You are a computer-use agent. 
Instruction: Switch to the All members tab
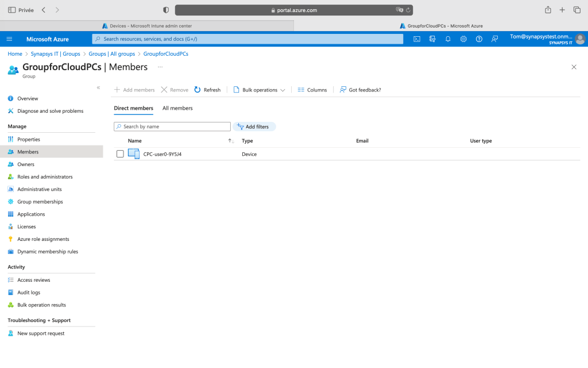(177, 108)
